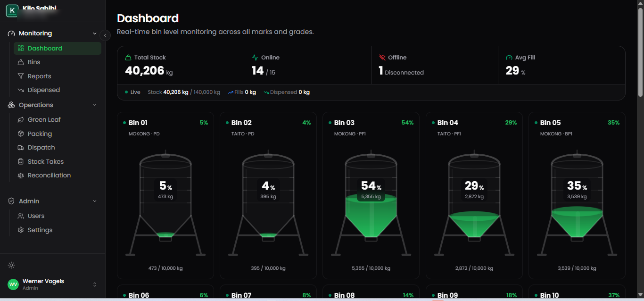The width and height of the screenshot is (644, 301).
Task: Click the 40,206 kg total stock value
Action: pos(150,71)
